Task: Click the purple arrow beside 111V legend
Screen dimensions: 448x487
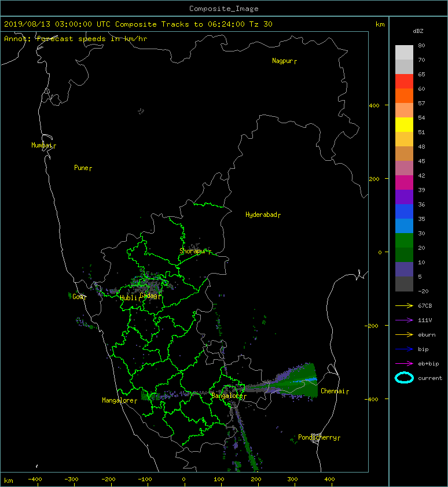Action: 404,320
